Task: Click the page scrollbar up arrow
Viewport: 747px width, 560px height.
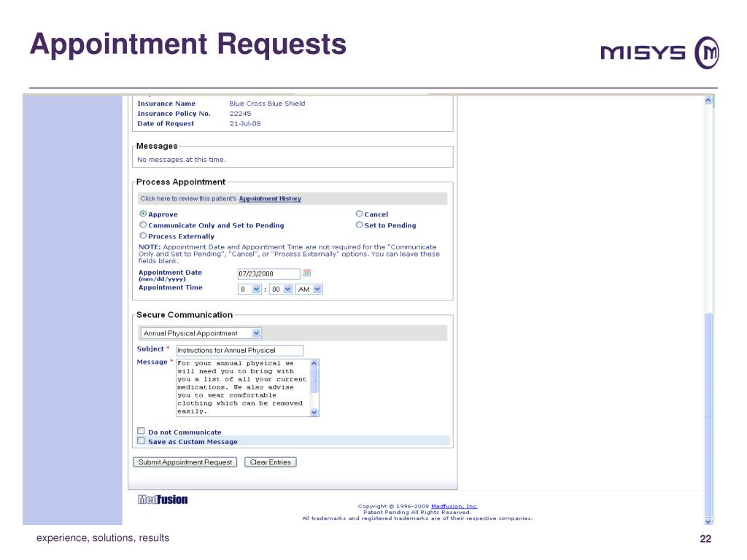Action: tap(708, 101)
